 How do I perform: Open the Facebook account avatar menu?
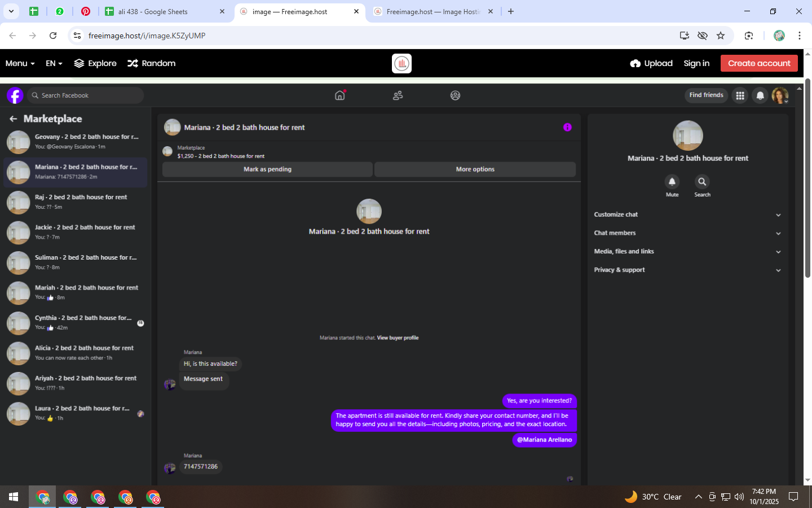point(780,95)
